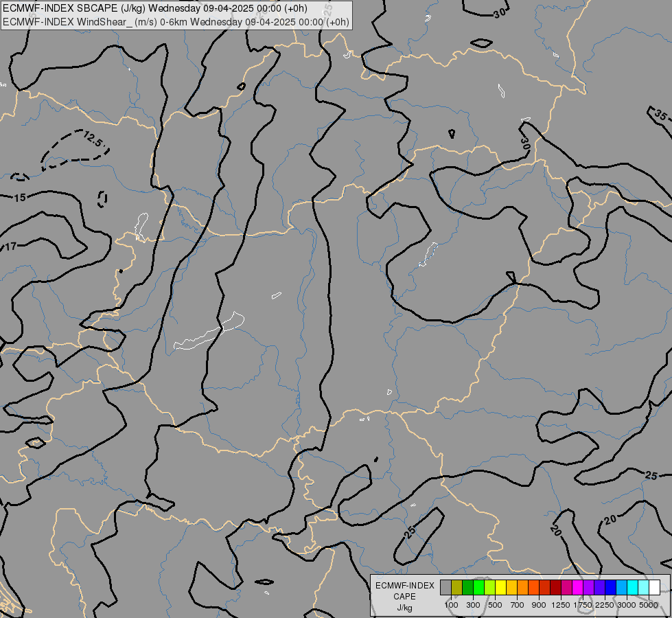Select the white swatch ending the legend
Screen dimensions: 672x618
(655, 587)
